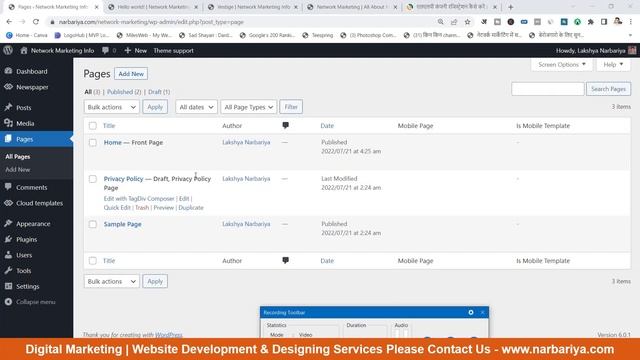Open All Pages submenu link
This screenshot has width=640, height=360.
18,157
